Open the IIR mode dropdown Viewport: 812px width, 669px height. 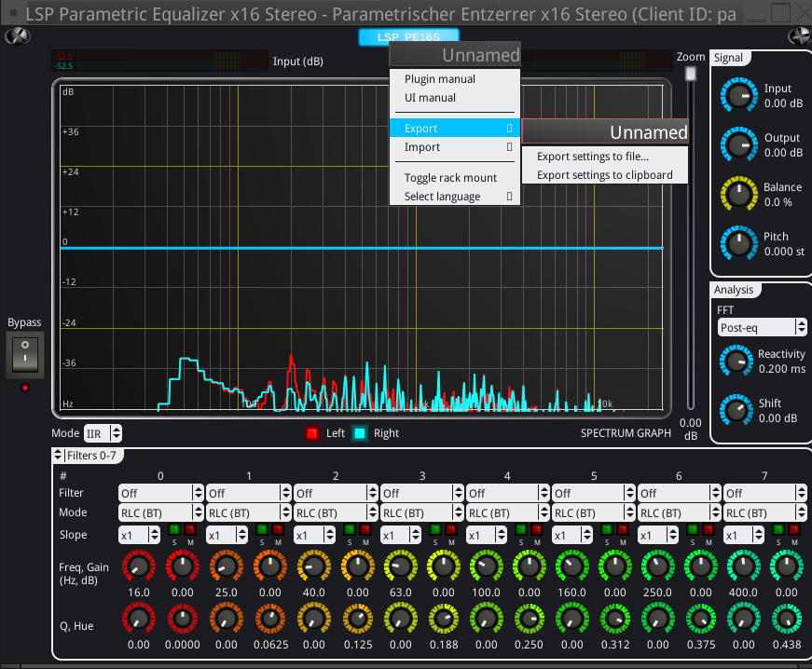click(x=103, y=432)
